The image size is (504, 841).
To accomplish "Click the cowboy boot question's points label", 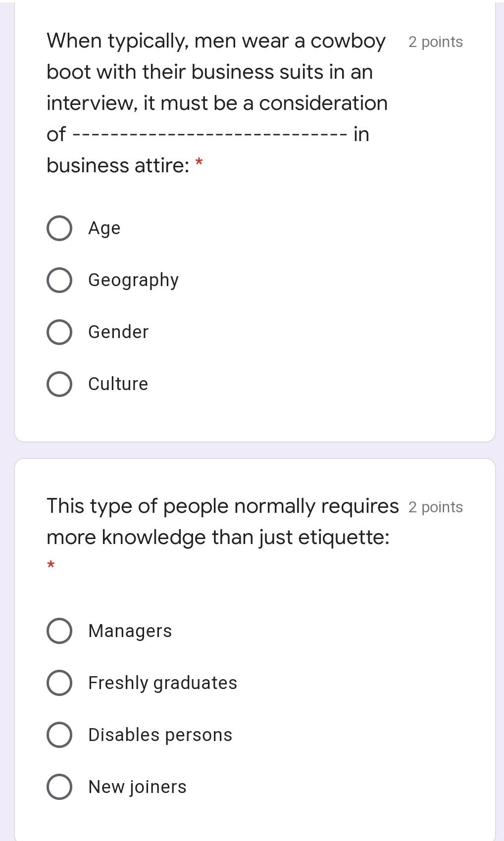I will 435,42.
